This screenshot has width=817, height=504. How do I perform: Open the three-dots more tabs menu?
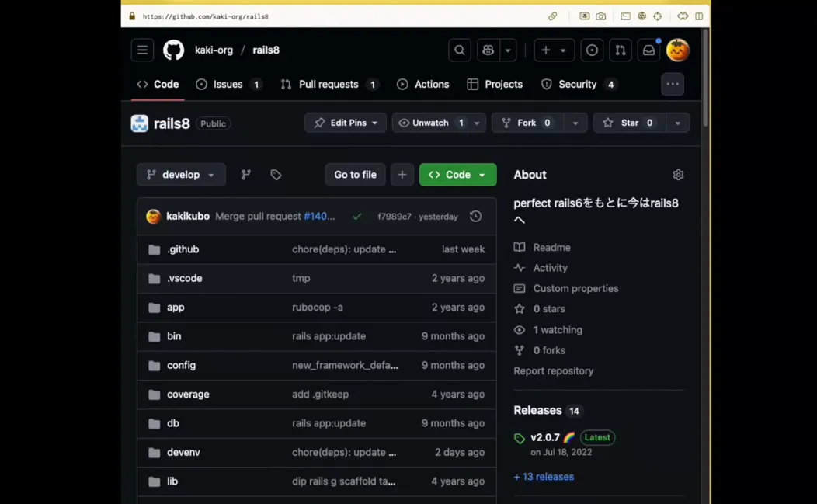672,84
